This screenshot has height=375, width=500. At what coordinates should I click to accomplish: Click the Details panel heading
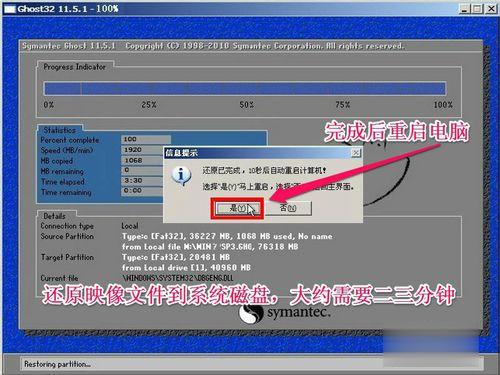coord(54,216)
